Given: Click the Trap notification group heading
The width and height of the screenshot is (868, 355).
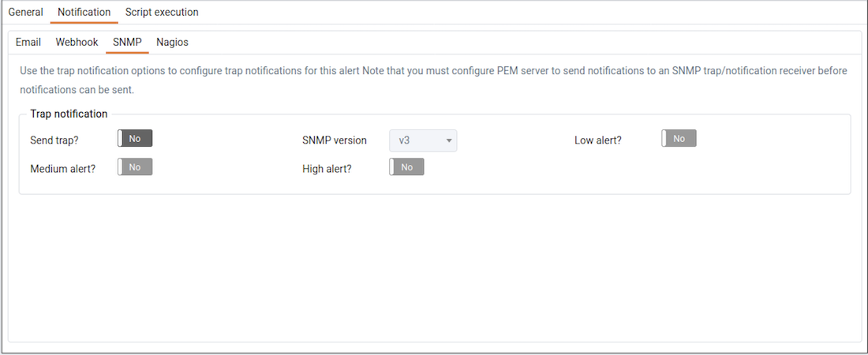Looking at the screenshot, I should pos(69,114).
